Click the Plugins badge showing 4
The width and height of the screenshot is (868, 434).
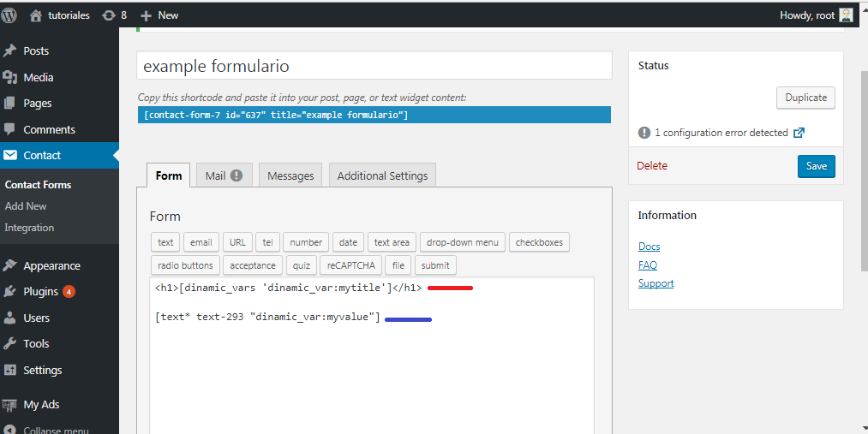(x=69, y=291)
